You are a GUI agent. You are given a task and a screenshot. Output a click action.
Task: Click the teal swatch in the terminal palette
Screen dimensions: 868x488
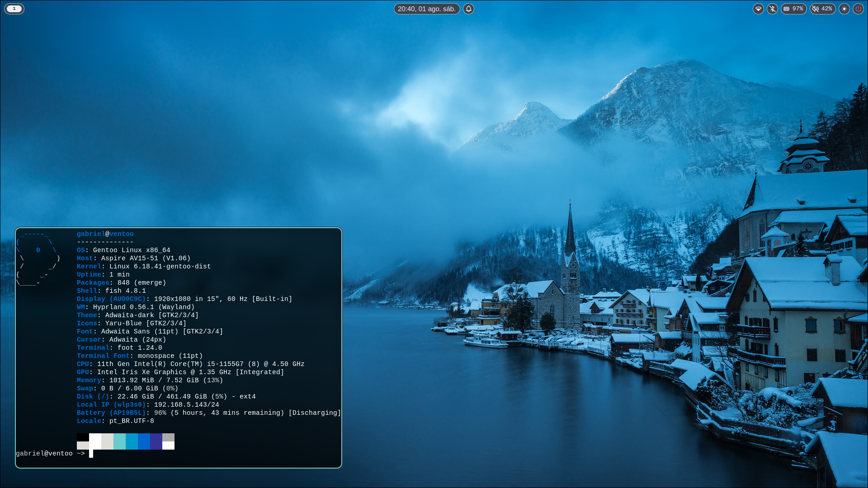(119, 441)
